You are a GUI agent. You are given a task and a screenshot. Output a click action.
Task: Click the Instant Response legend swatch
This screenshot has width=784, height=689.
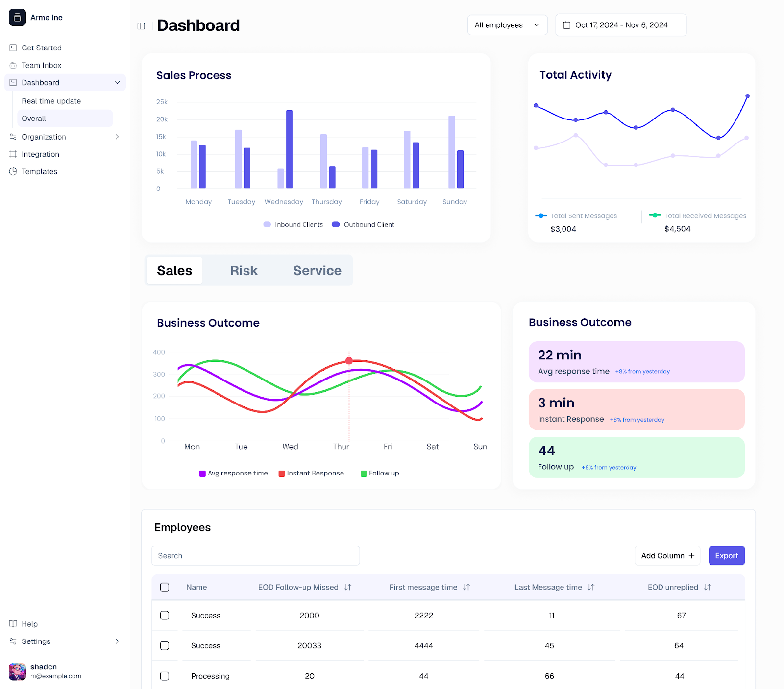click(281, 473)
